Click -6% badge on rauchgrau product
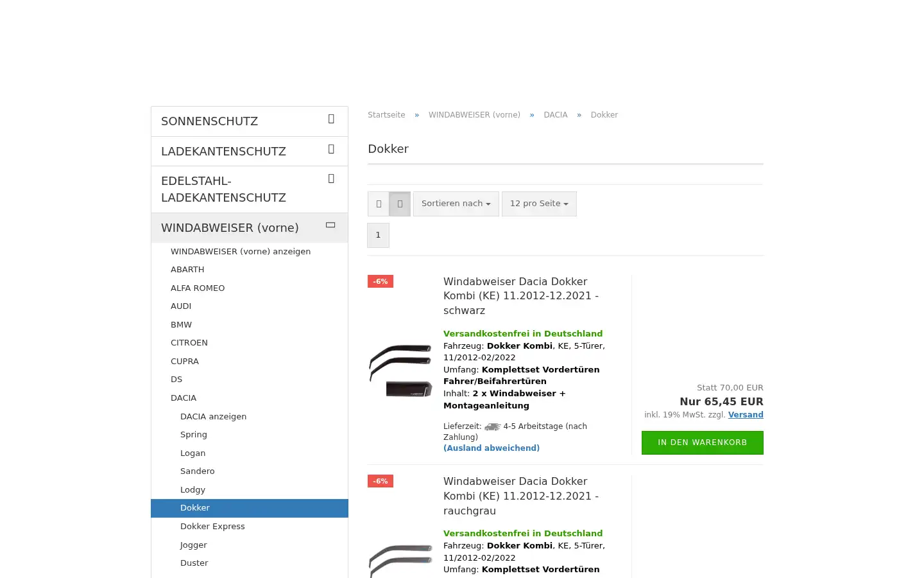Image resolution: width=924 pixels, height=578 pixels. [381, 481]
